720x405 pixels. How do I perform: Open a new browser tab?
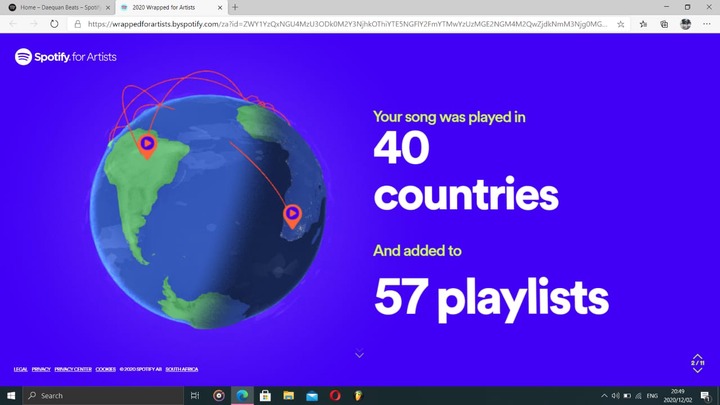point(235,7)
